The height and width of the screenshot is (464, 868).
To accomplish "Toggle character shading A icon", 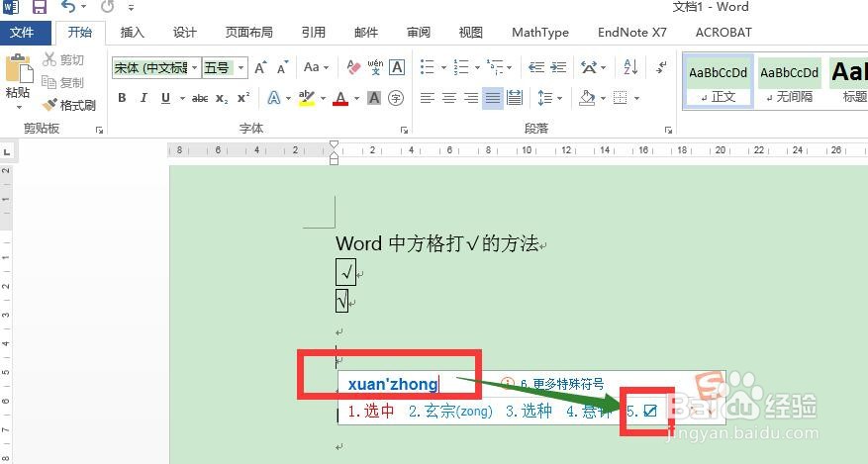I will coord(374,99).
